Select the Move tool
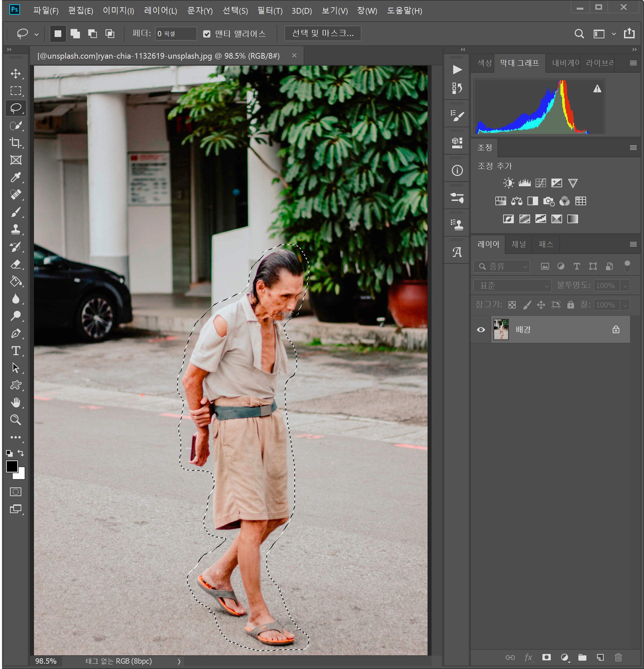The height and width of the screenshot is (669, 644). (16, 74)
